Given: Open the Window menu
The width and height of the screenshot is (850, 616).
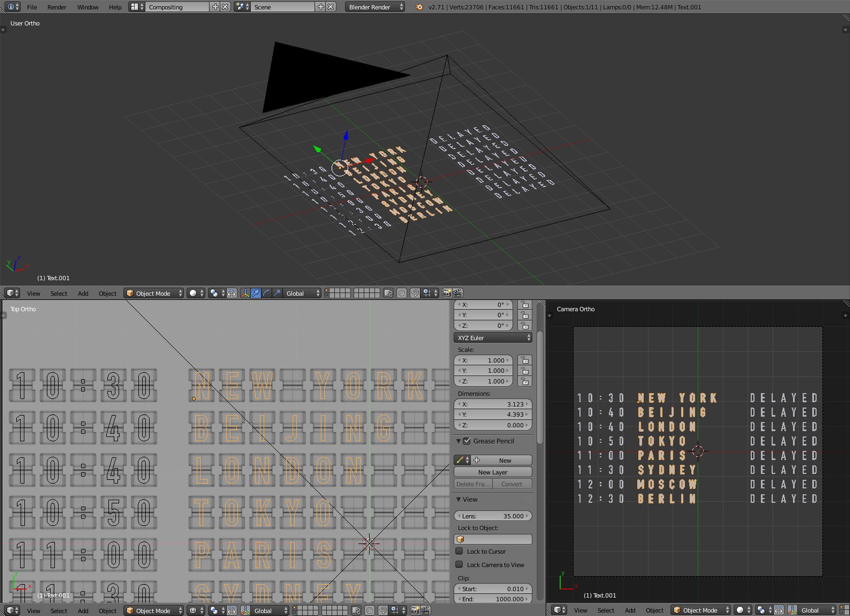Looking at the screenshot, I should coord(88,7).
